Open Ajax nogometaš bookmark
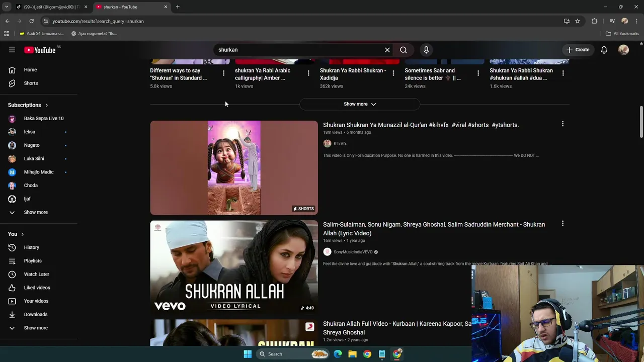Image resolution: width=644 pixels, height=362 pixels. tap(94, 34)
